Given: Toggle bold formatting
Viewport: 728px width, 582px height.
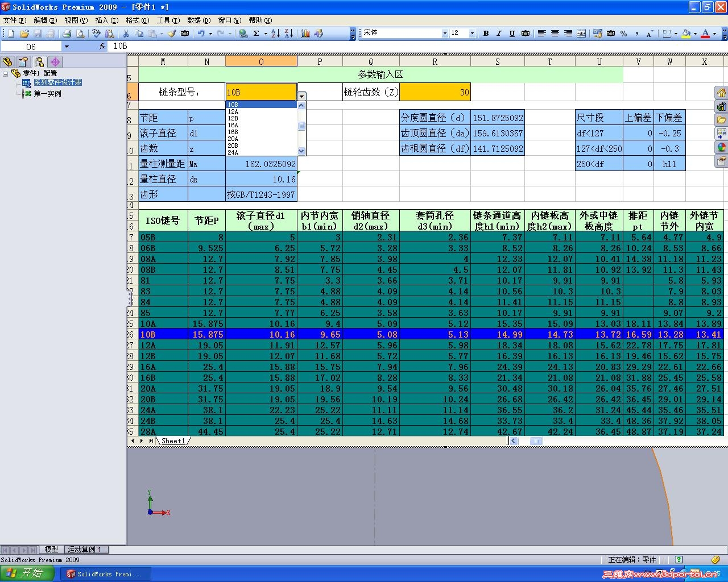Looking at the screenshot, I should tap(486, 34).
